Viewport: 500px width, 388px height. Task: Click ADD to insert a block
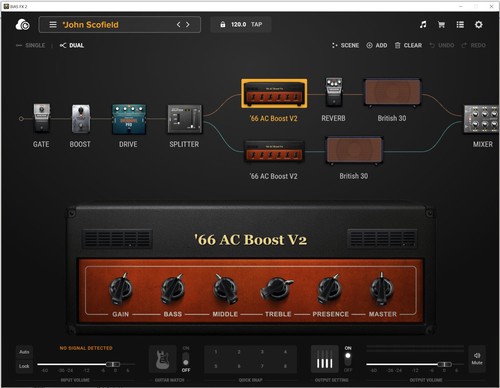pos(377,45)
